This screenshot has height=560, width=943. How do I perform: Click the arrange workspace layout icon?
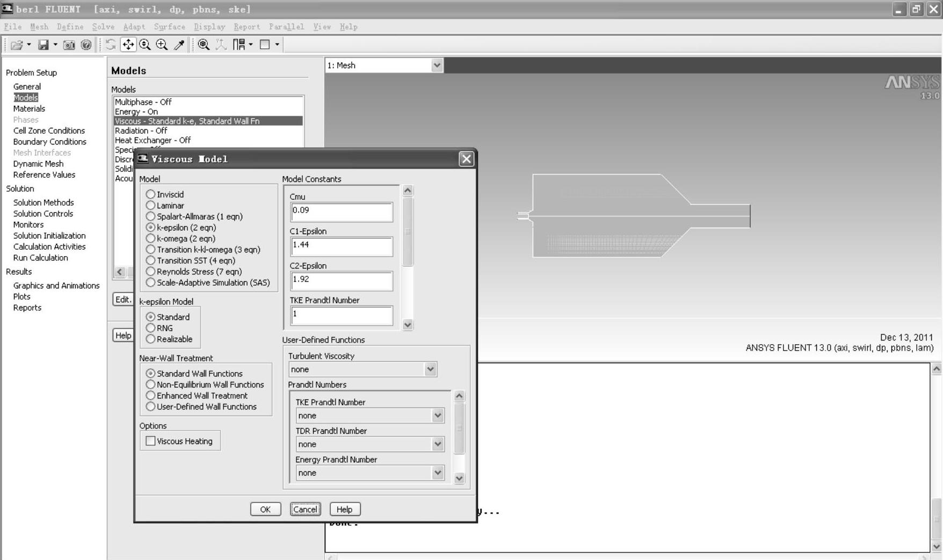[x=239, y=45]
